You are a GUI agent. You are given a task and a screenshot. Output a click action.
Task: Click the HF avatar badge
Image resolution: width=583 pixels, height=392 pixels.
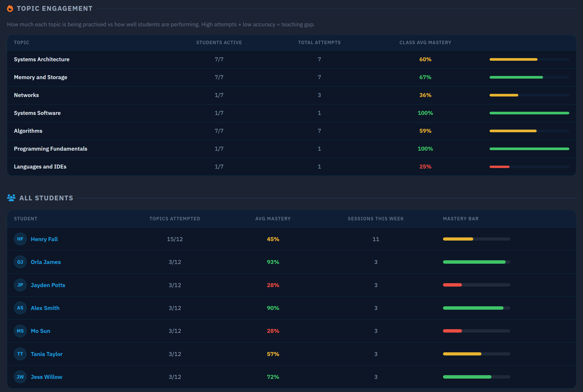coord(20,239)
